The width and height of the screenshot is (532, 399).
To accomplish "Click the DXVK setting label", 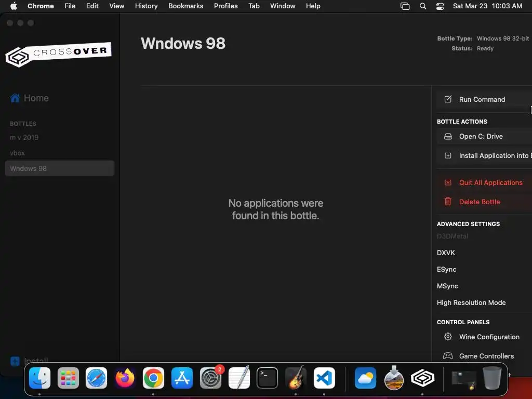I will tap(446, 253).
